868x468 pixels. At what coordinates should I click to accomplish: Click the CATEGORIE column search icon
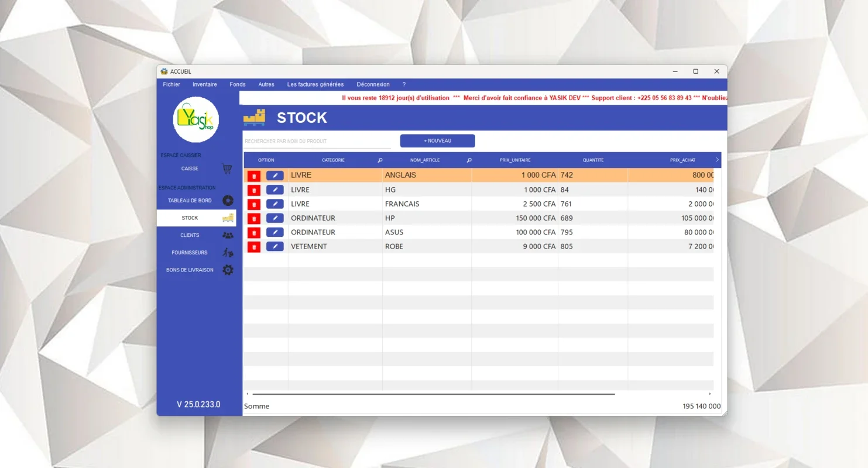click(379, 160)
